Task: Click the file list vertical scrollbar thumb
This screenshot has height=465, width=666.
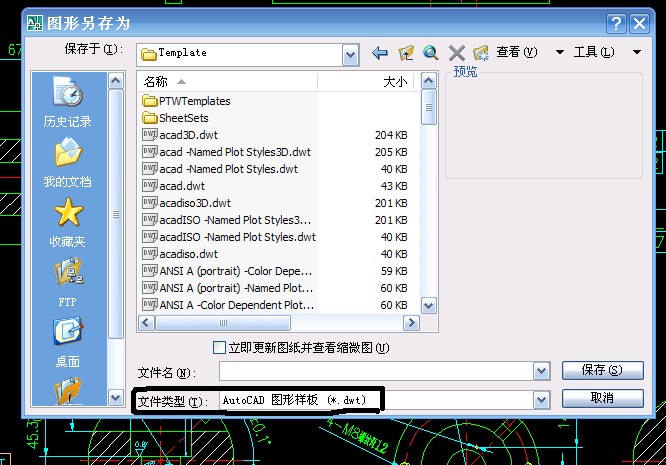Action: tap(429, 107)
